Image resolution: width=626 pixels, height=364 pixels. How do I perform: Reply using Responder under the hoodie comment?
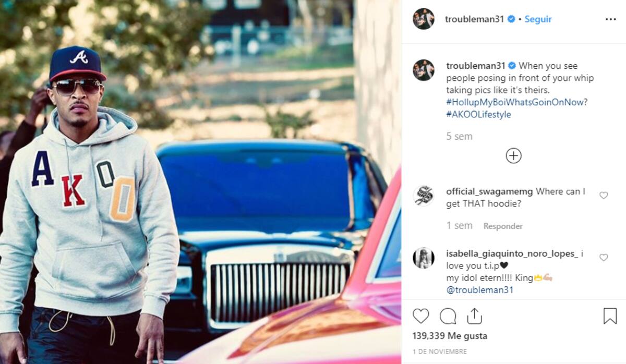click(x=503, y=226)
